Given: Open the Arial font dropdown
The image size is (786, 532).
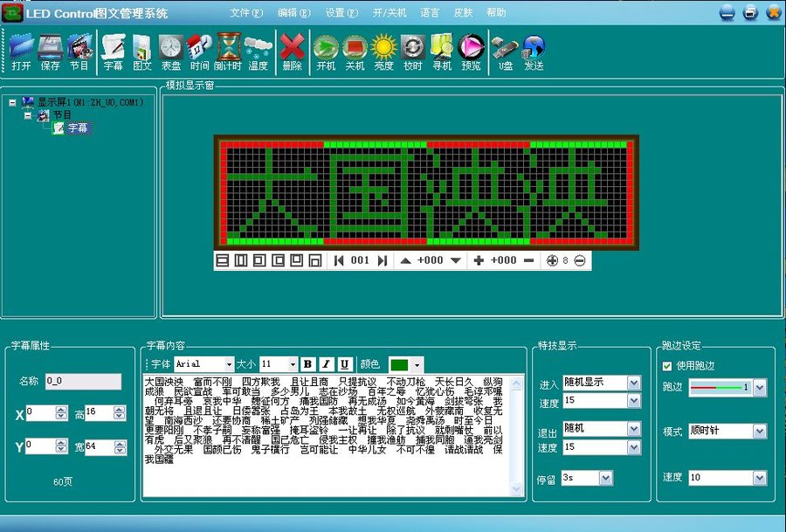Looking at the screenshot, I should click(x=229, y=363).
